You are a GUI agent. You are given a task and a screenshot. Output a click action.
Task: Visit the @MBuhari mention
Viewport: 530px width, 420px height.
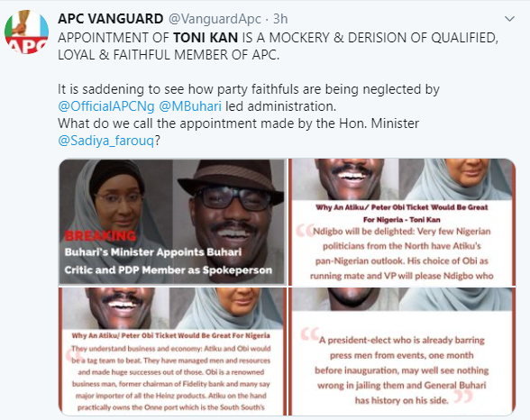point(190,106)
